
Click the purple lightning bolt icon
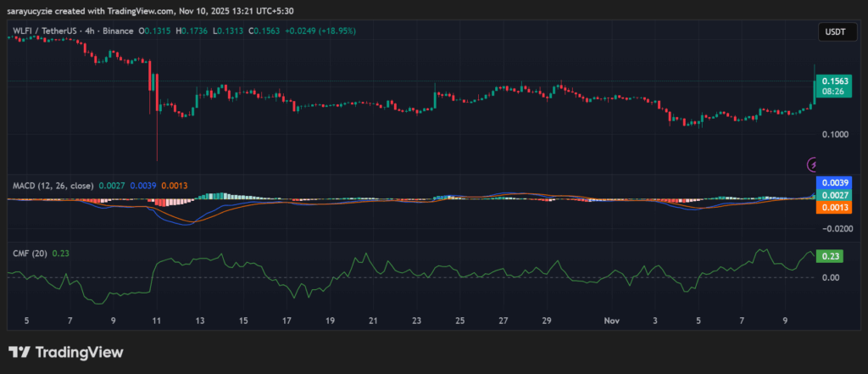815,164
